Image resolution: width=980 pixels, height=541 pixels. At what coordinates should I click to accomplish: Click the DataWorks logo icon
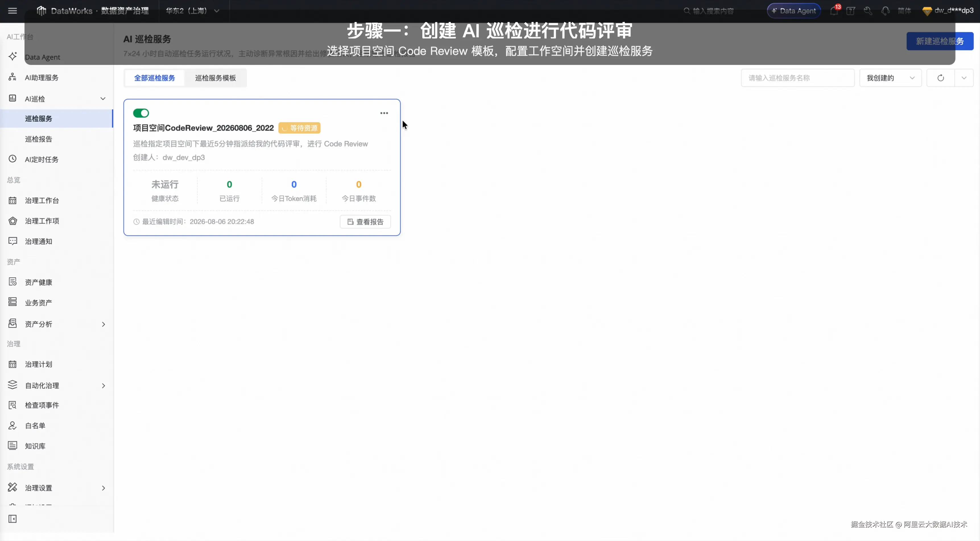point(41,11)
